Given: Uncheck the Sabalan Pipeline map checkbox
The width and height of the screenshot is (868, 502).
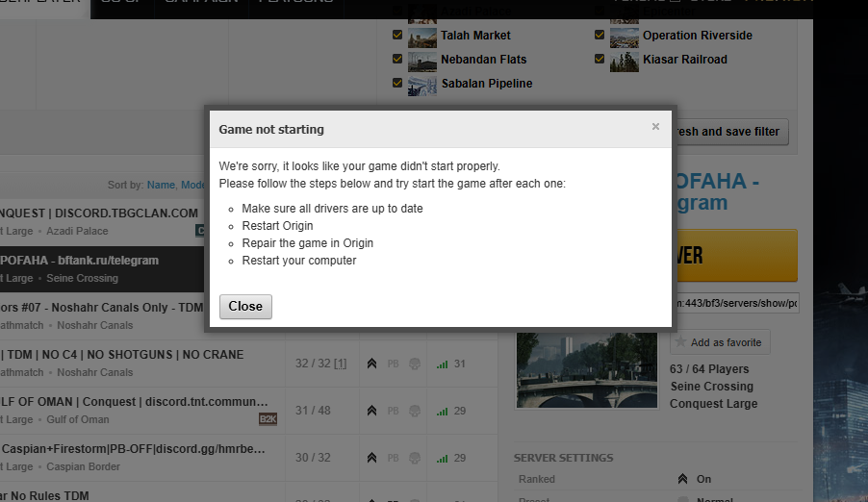Looking at the screenshot, I should tap(397, 83).
